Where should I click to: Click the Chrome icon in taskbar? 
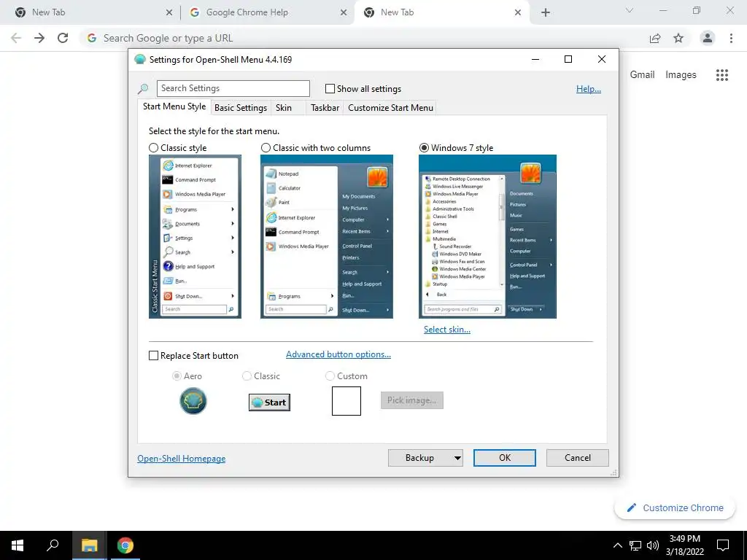pyautogui.click(x=125, y=545)
